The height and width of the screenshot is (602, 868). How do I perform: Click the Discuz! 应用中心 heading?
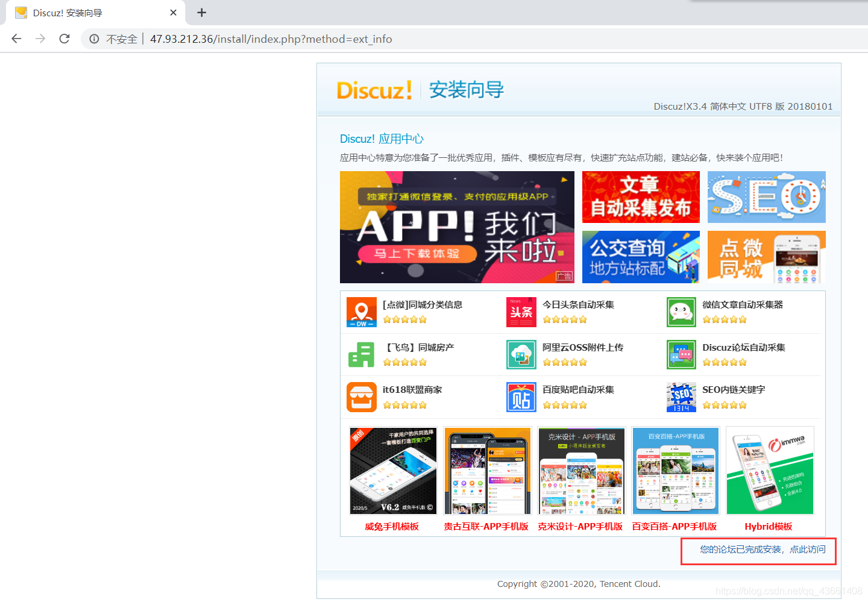tap(382, 139)
